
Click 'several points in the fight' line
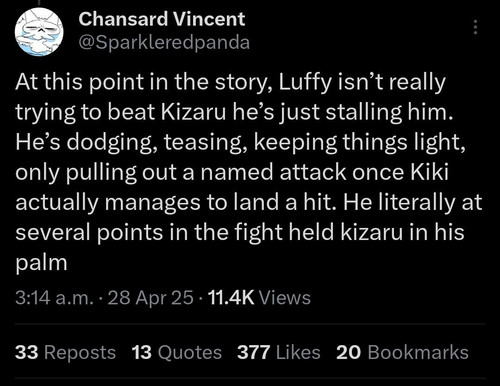(x=149, y=233)
